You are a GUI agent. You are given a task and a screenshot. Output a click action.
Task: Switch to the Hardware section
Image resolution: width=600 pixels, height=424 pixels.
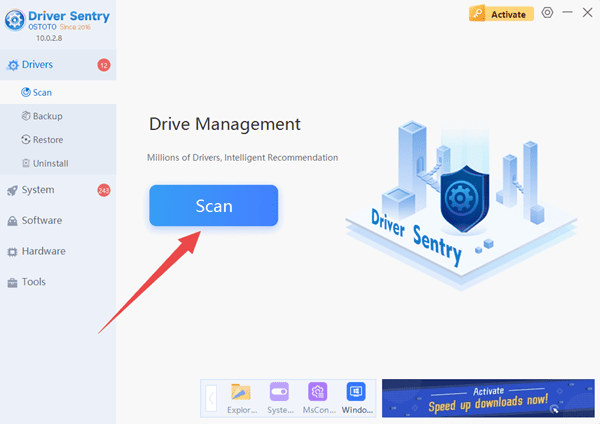(43, 252)
